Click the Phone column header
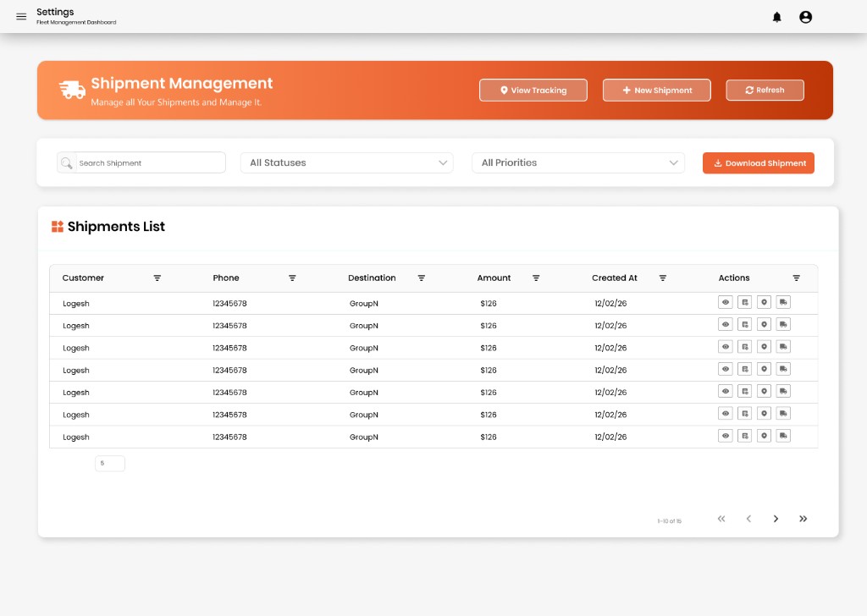This screenshot has height=616, width=867. 226,278
